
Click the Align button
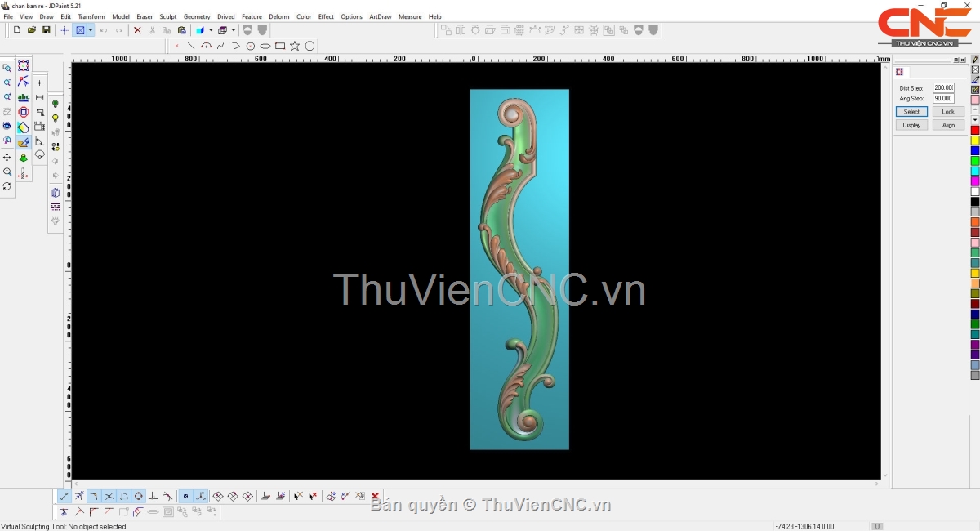pos(947,125)
